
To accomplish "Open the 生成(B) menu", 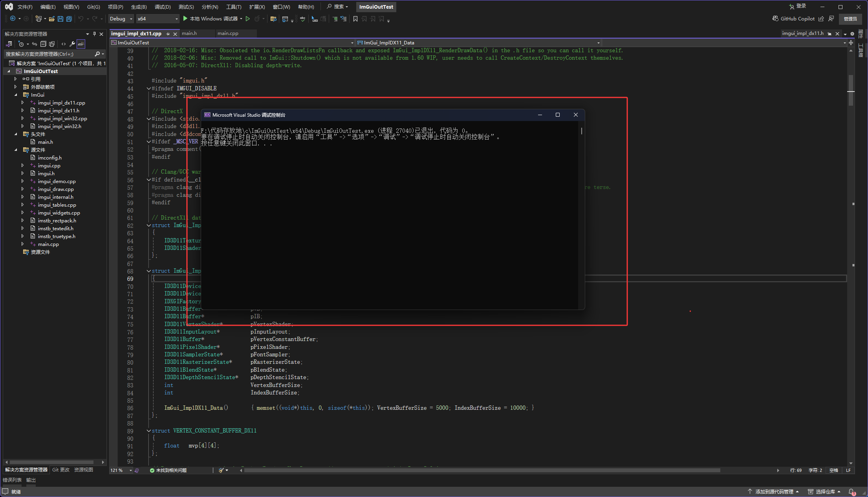I will [139, 7].
